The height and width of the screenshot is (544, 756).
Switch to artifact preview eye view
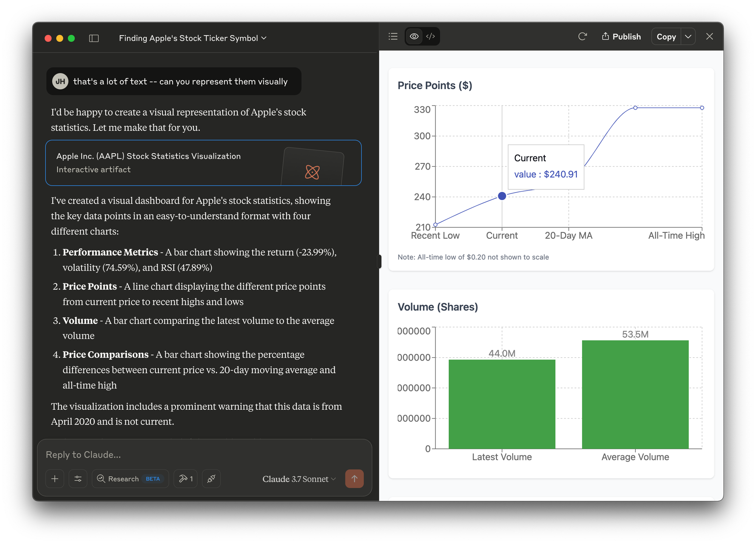(x=414, y=36)
